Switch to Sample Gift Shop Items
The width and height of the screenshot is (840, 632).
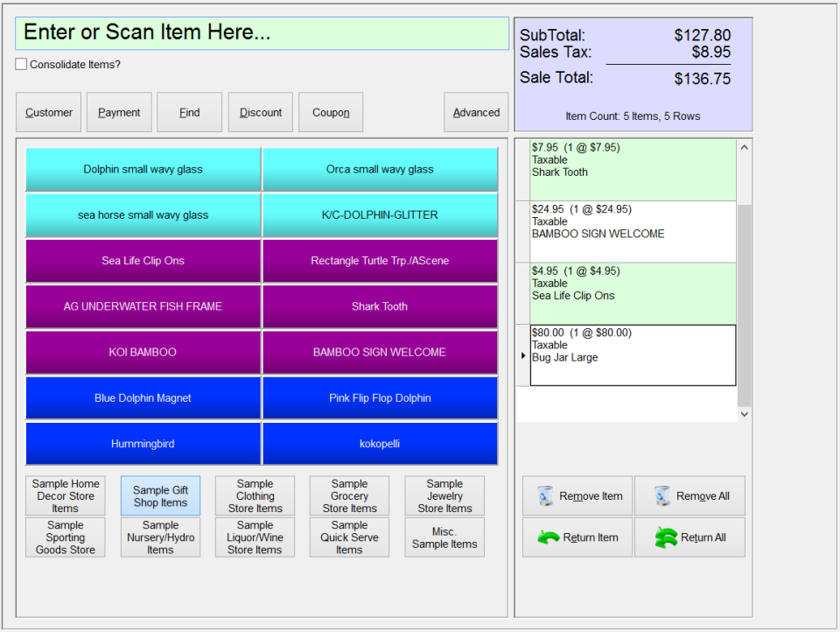click(160, 495)
